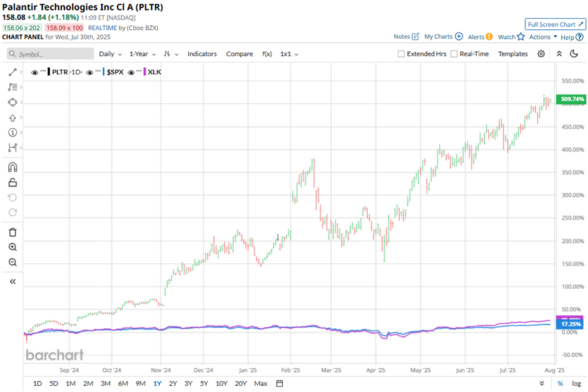Select the numbered circle annotation tool
The height and width of the screenshot is (392, 588).
tap(13, 133)
